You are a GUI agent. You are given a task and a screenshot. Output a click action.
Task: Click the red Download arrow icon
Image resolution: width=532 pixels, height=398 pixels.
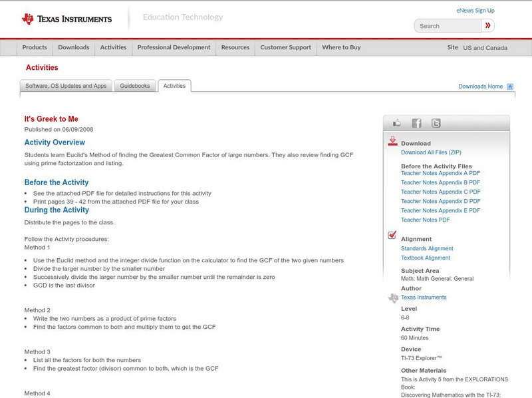coord(392,141)
